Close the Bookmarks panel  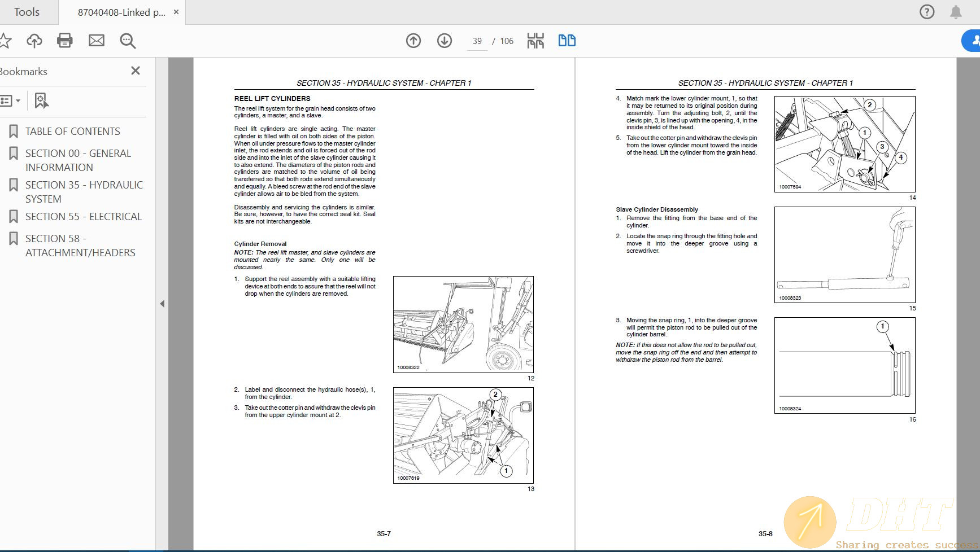pyautogui.click(x=136, y=71)
